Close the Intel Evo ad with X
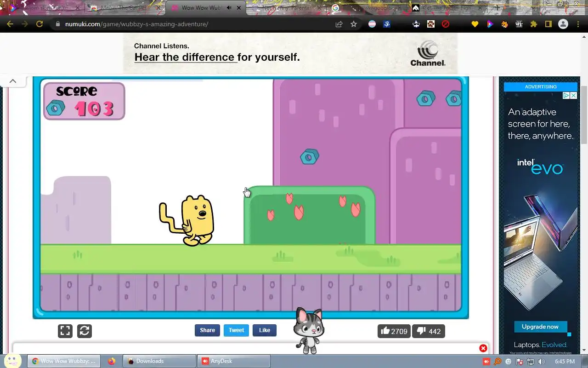This screenshot has width=588, height=368. (573, 96)
